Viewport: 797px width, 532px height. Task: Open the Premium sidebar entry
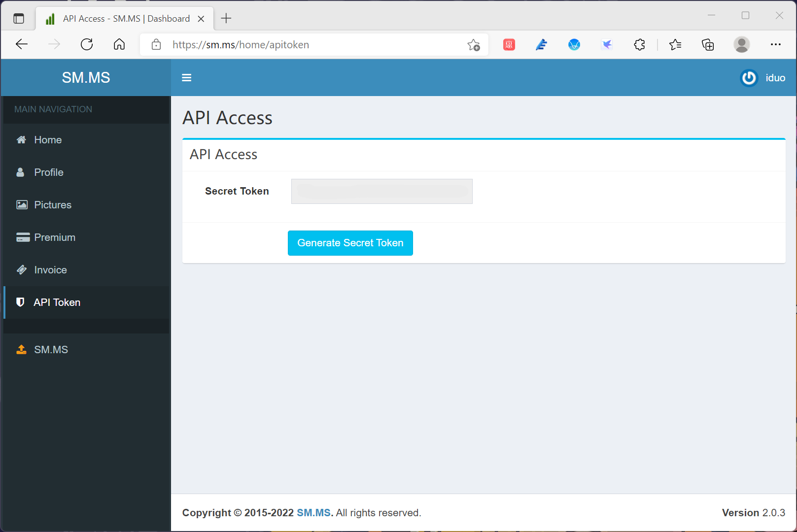(86, 237)
